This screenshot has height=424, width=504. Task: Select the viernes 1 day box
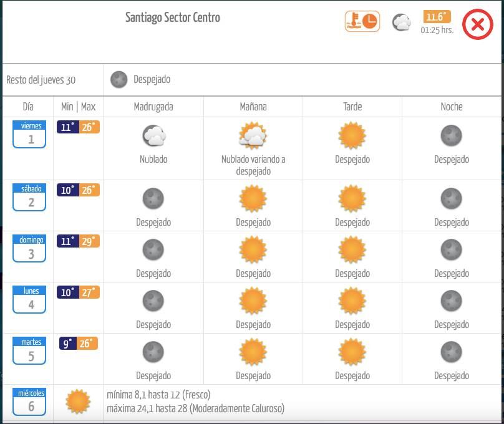coord(29,135)
